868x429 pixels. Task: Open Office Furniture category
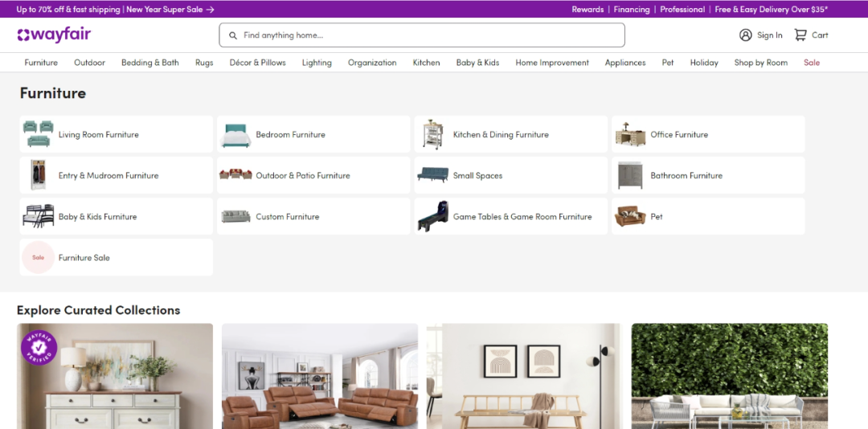click(708, 134)
